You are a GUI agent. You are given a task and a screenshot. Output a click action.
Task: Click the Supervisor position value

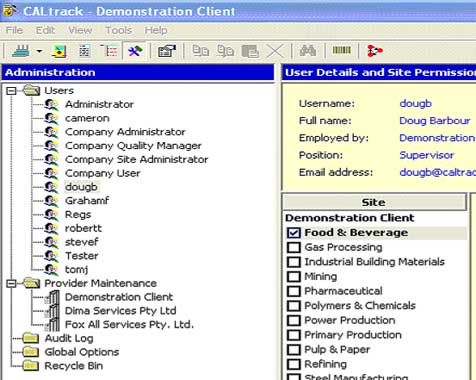tap(427, 155)
